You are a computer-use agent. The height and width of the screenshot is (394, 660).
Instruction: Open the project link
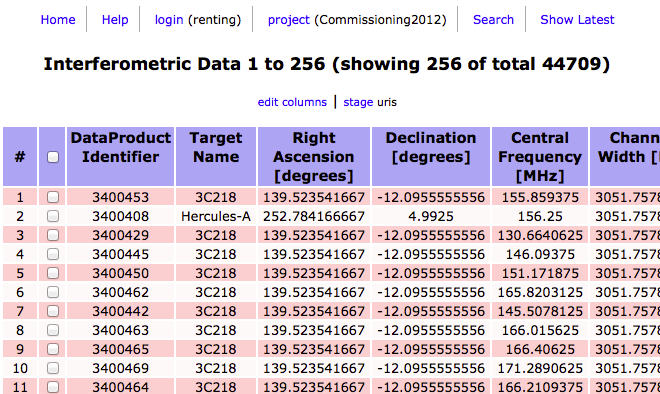coord(288,20)
